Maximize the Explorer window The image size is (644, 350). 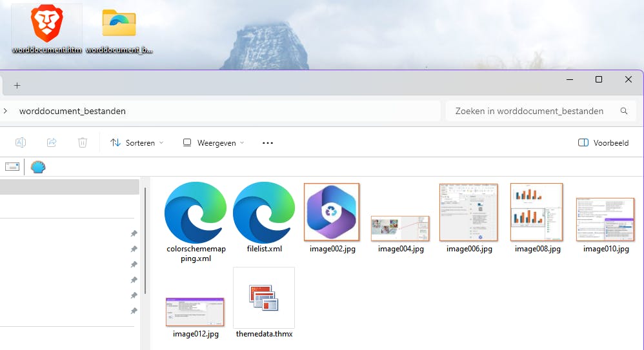pyautogui.click(x=599, y=79)
